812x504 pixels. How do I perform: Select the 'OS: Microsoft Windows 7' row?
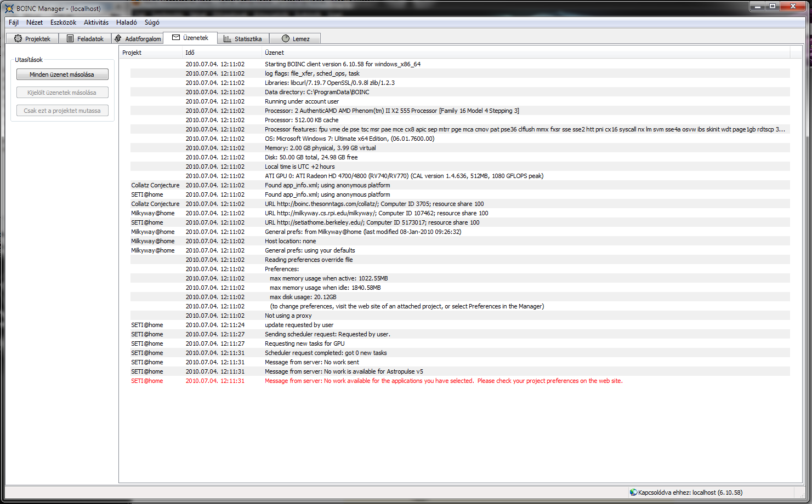point(460,139)
